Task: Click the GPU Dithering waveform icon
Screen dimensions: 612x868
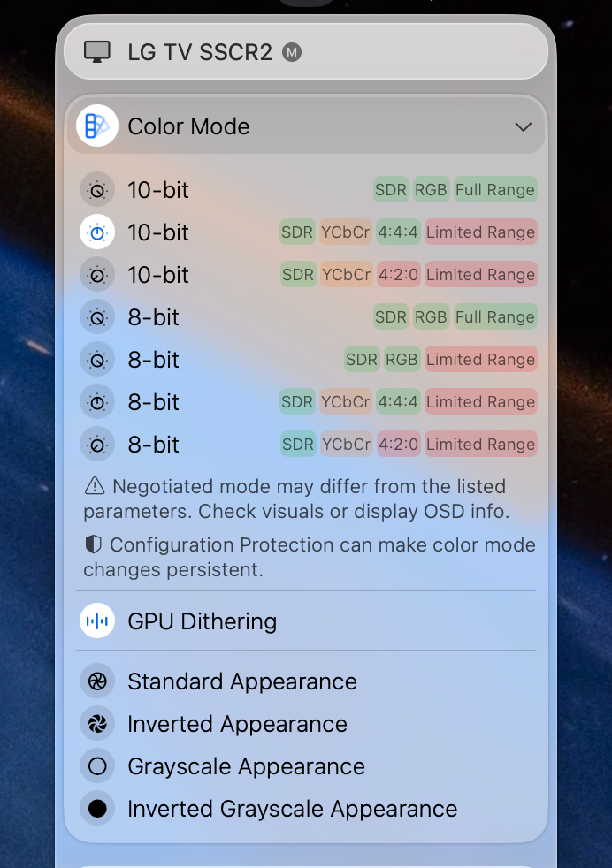Action: (97, 621)
